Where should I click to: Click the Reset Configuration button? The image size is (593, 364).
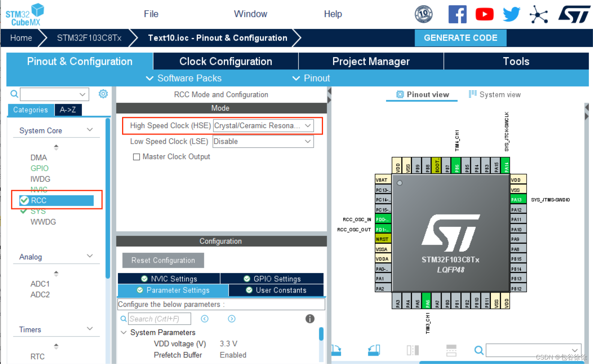tap(163, 260)
